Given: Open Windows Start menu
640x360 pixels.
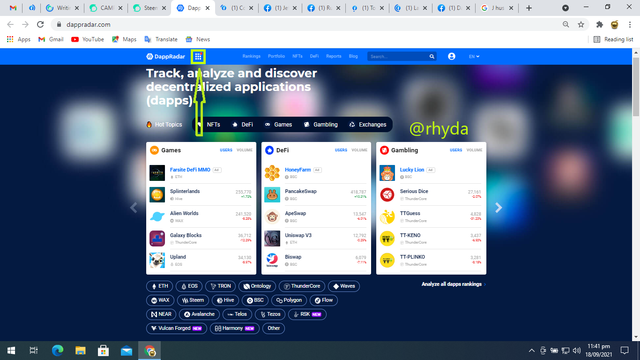Looking at the screenshot, I should coord(11,350).
